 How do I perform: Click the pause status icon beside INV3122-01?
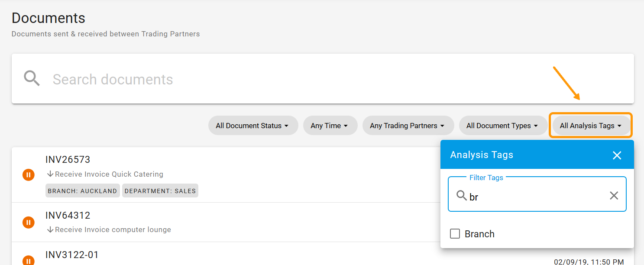coord(28,260)
